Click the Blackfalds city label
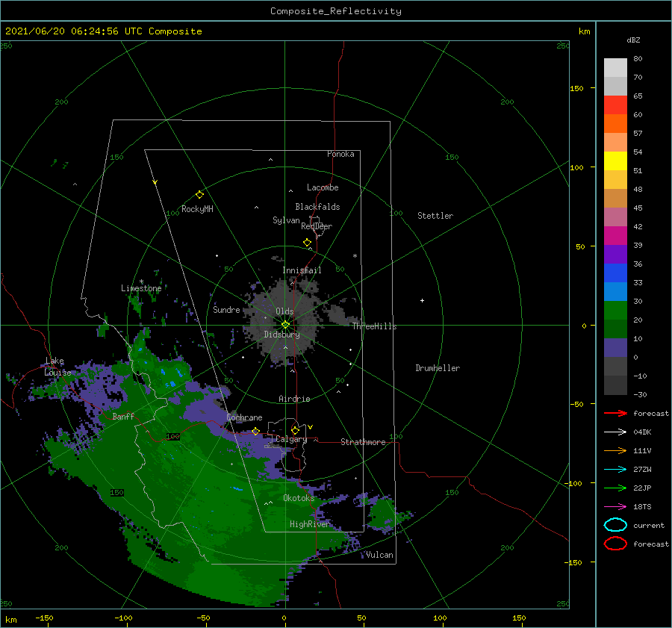The width and height of the screenshot is (672, 628). (x=317, y=207)
